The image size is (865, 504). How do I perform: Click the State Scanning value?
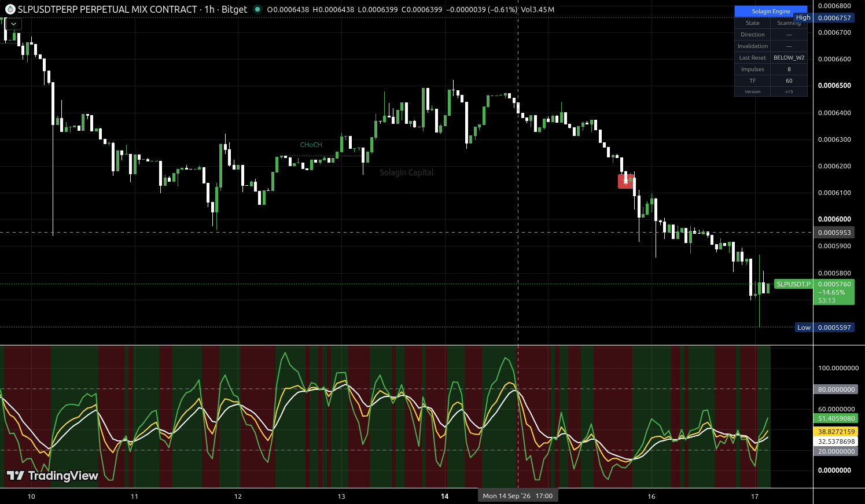(x=789, y=23)
